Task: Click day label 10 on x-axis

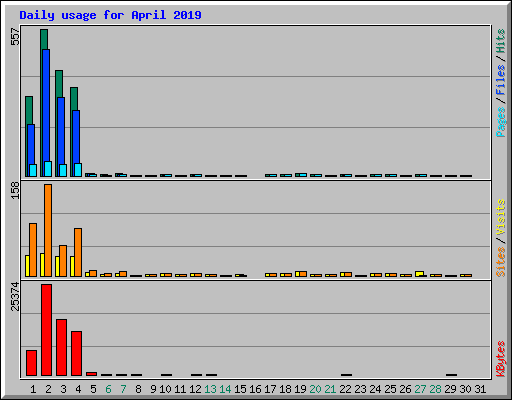Action: tap(165, 389)
